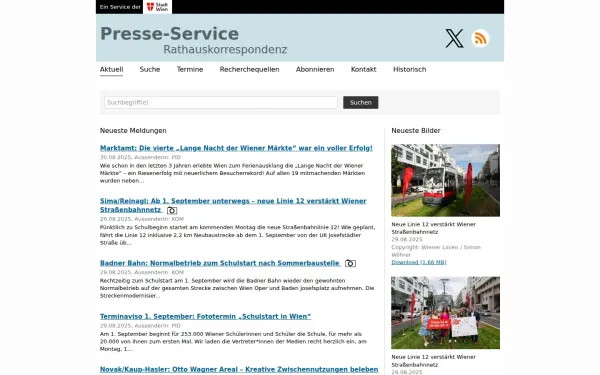Open Badner Bahn Normalbetrieb zum Schulstart article

coord(220,263)
